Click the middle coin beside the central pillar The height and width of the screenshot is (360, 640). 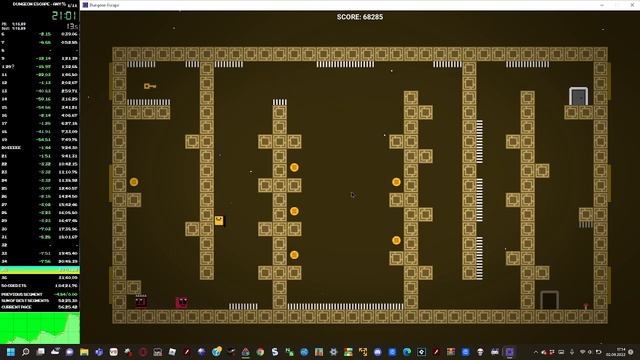pos(294,211)
